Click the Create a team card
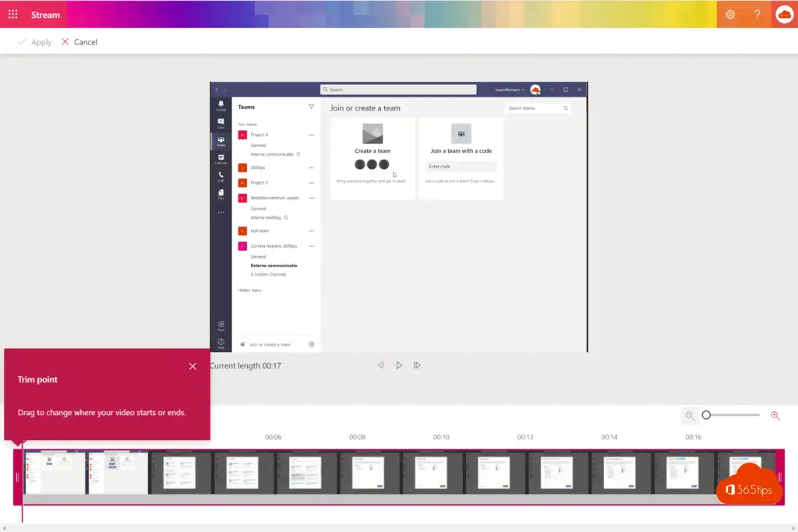 pos(373,158)
